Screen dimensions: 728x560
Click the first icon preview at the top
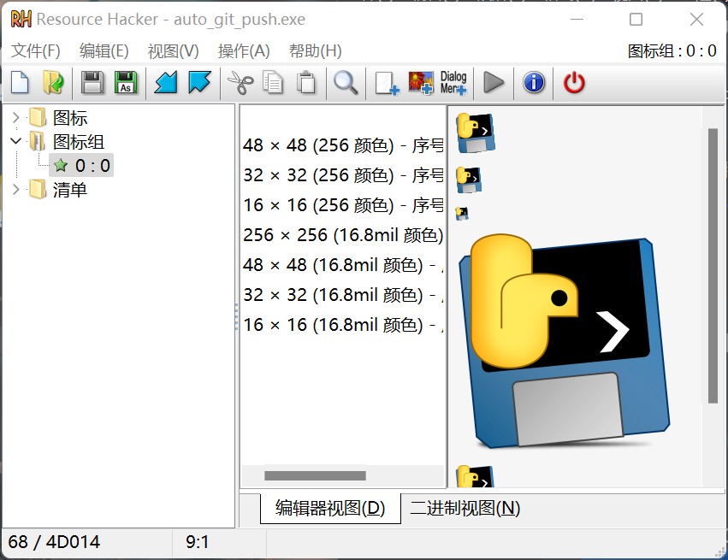coord(476,133)
